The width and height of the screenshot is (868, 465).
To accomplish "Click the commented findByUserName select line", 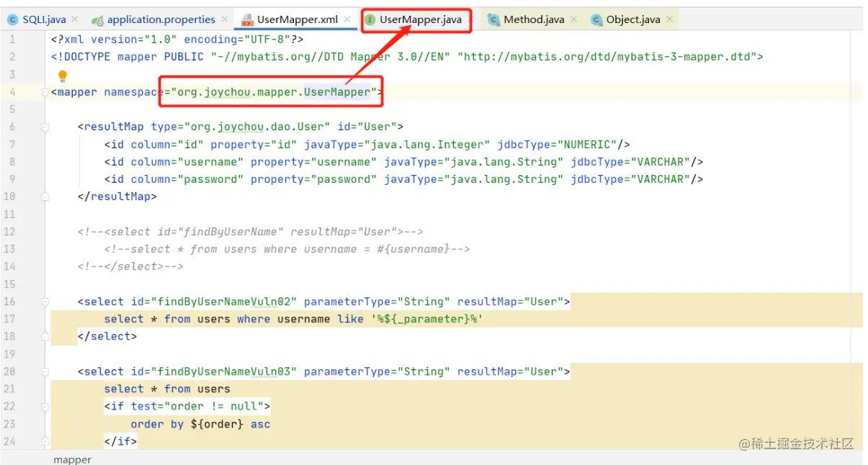I will tap(251, 232).
